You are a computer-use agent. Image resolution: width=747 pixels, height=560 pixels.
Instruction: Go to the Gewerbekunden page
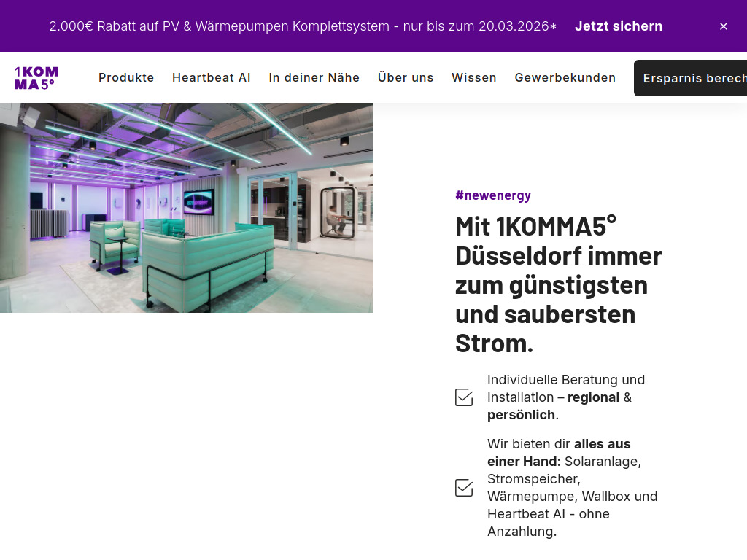point(565,77)
